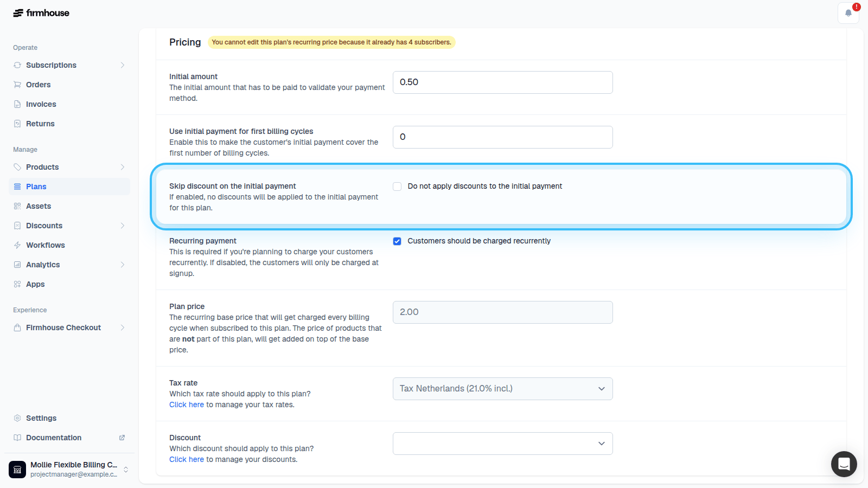Click the Initial amount field
This screenshot has width=868, height=488.
503,82
